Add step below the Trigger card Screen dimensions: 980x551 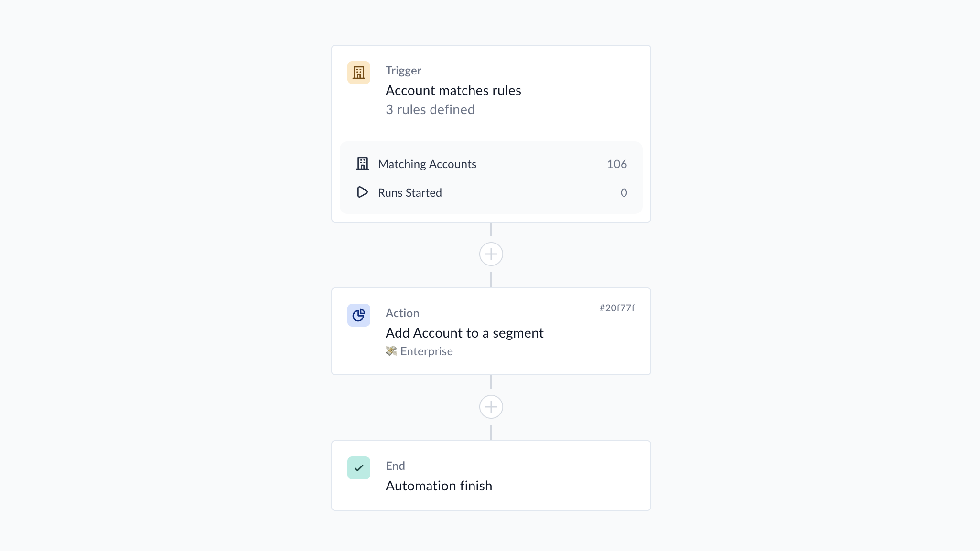click(491, 254)
